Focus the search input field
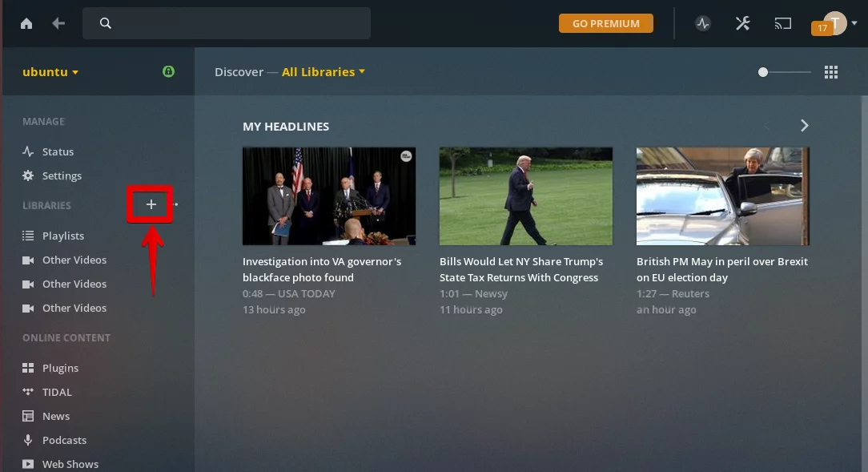Screen dimensions: 868x472 coord(227,23)
